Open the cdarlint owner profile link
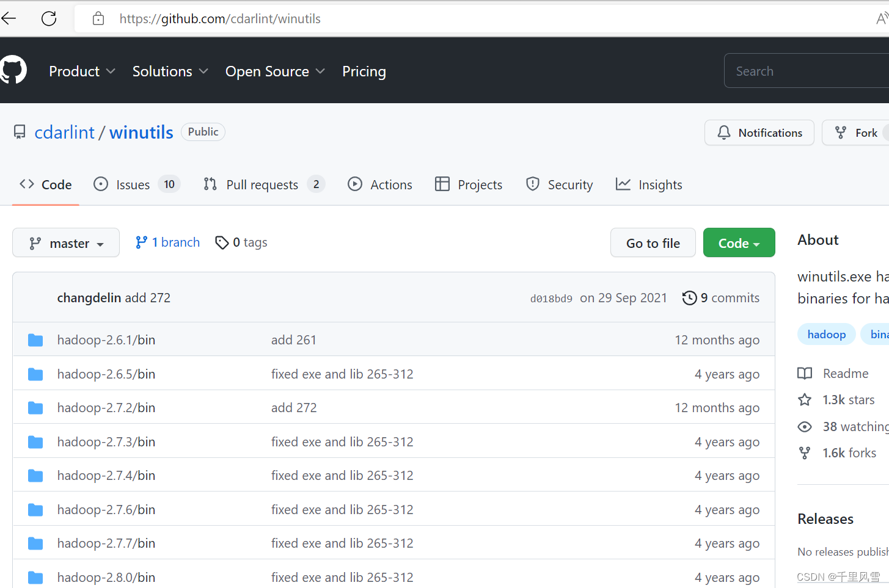889x588 pixels. (65, 132)
